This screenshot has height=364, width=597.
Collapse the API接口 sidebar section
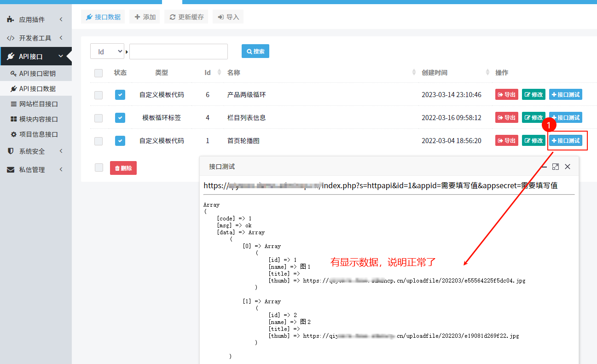pos(35,56)
